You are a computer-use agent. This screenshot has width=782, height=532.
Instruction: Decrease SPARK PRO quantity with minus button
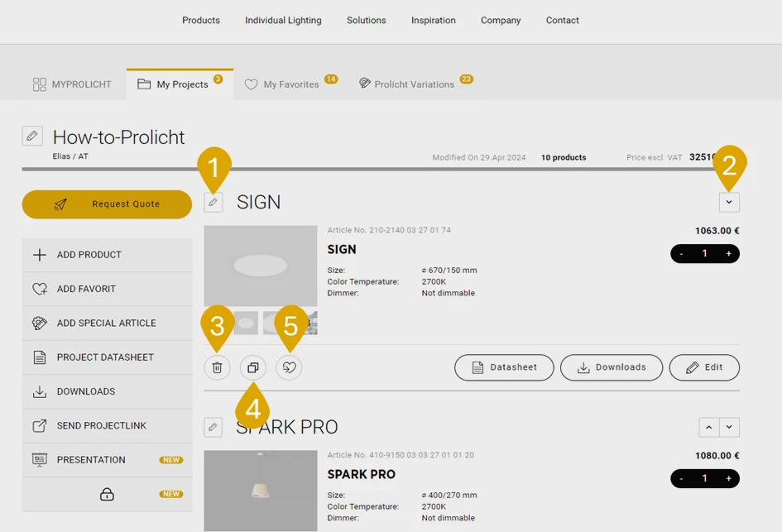[x=681, y=479]
